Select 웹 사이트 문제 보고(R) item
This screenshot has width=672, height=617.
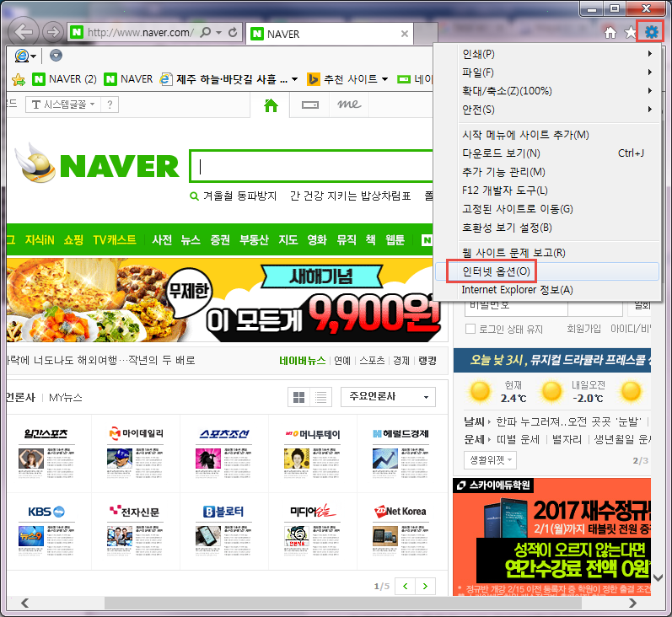(x=547, y=252)
